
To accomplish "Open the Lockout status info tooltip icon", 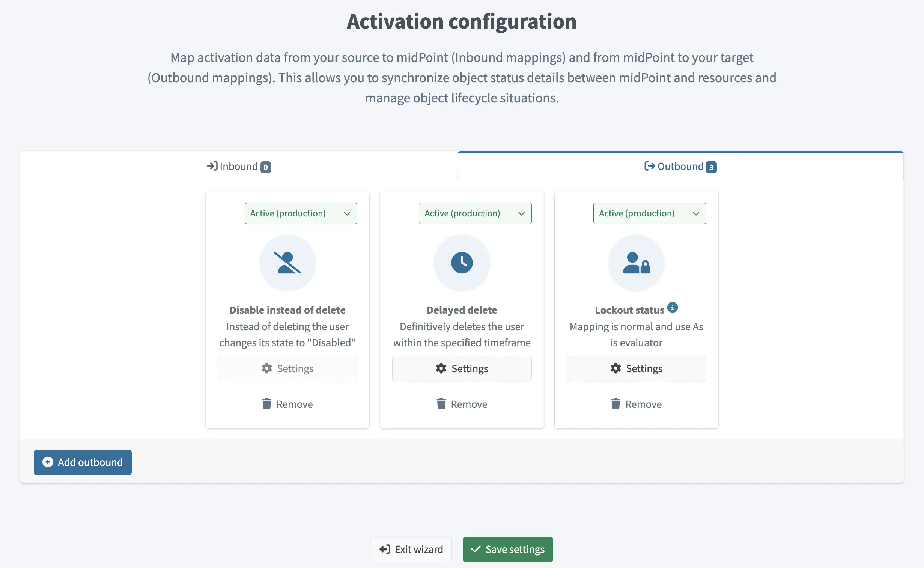I will [x=672, y=307].
